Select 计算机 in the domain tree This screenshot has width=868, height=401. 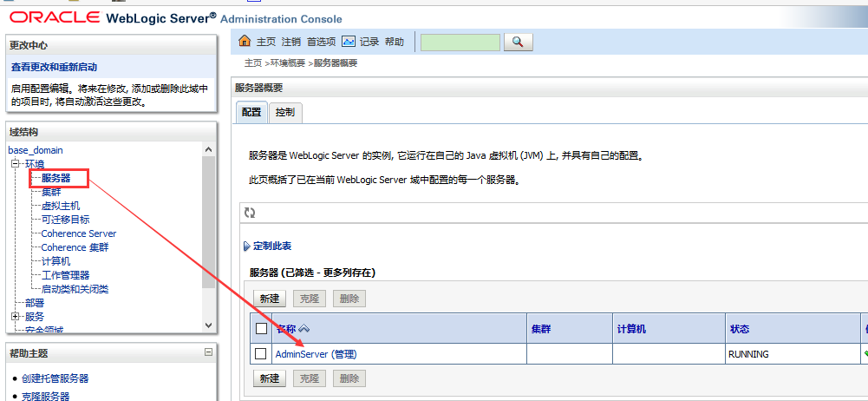(55, 261)
